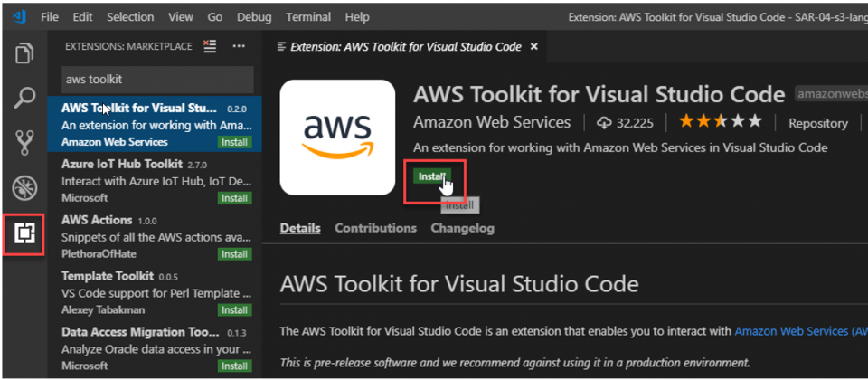Open the Debug view icon
The width and height of the screenshot is (868, 380).
click(x=24, y=188)
